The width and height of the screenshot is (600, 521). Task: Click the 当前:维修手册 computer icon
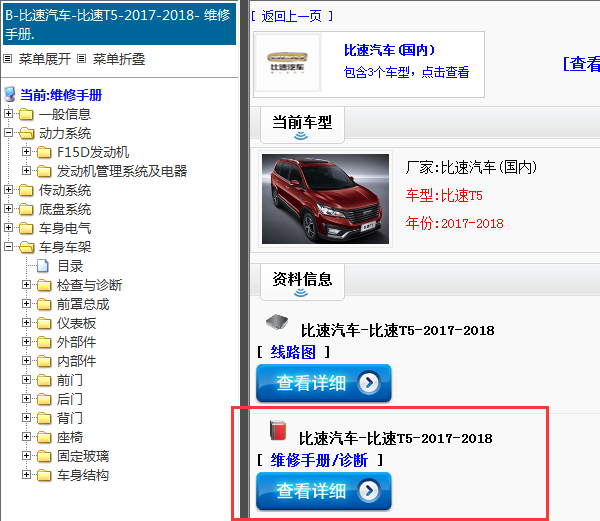pos(10,94)
